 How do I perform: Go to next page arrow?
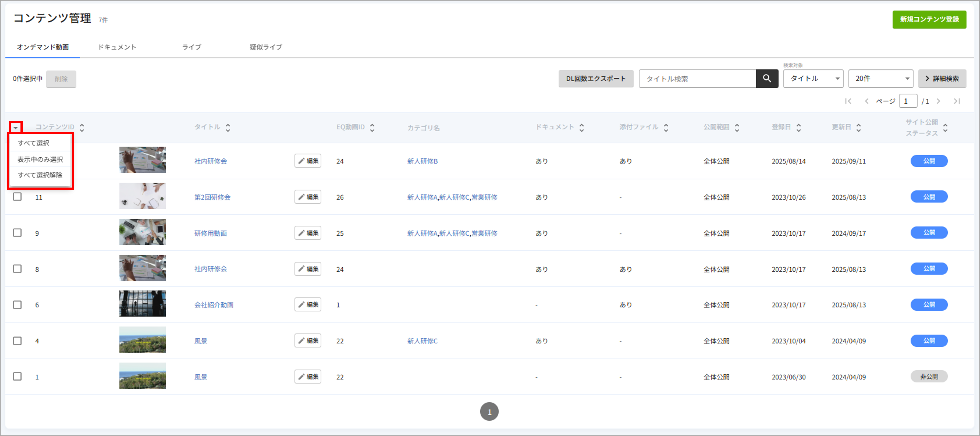pyautogui.click(x=939, y=101)
